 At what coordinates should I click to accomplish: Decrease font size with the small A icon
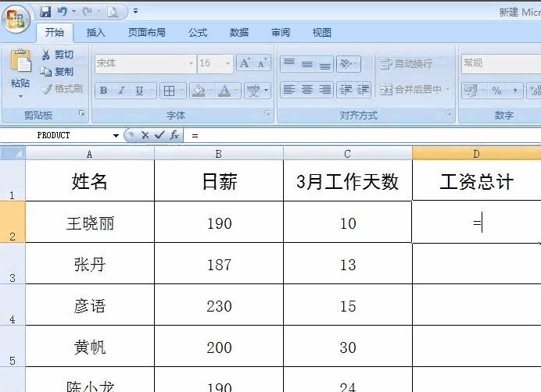pyautogui.click(x=262, y=63)
